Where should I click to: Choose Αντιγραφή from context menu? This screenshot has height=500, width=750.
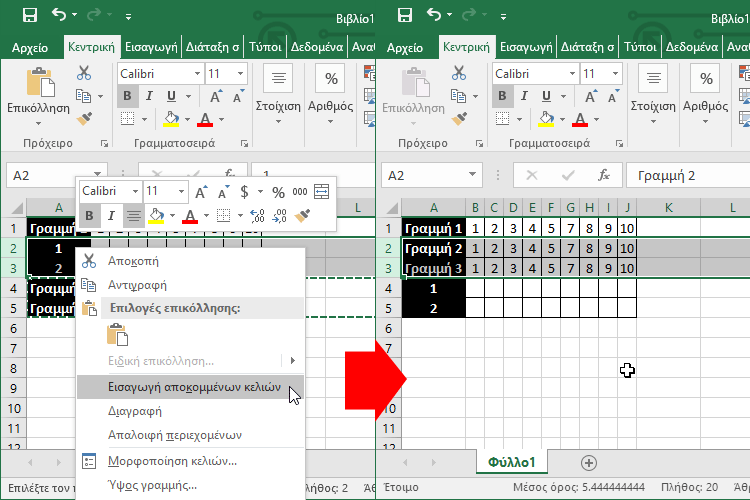(x=190, y=285)
